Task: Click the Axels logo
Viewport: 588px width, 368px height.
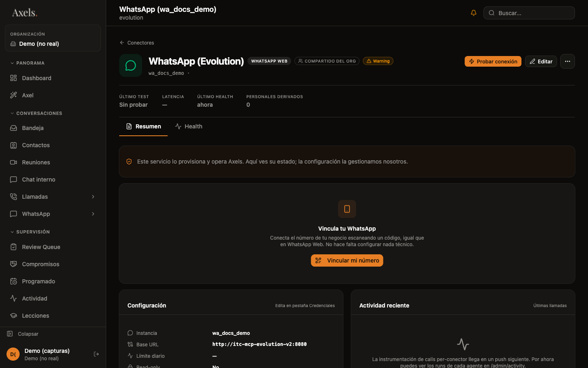Action: pos(24,13)
